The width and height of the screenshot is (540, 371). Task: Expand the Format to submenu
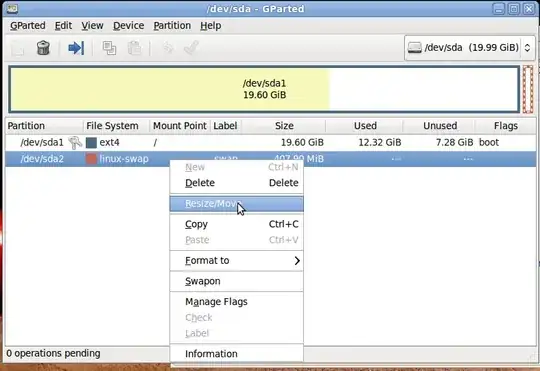[x=237, y=261]
